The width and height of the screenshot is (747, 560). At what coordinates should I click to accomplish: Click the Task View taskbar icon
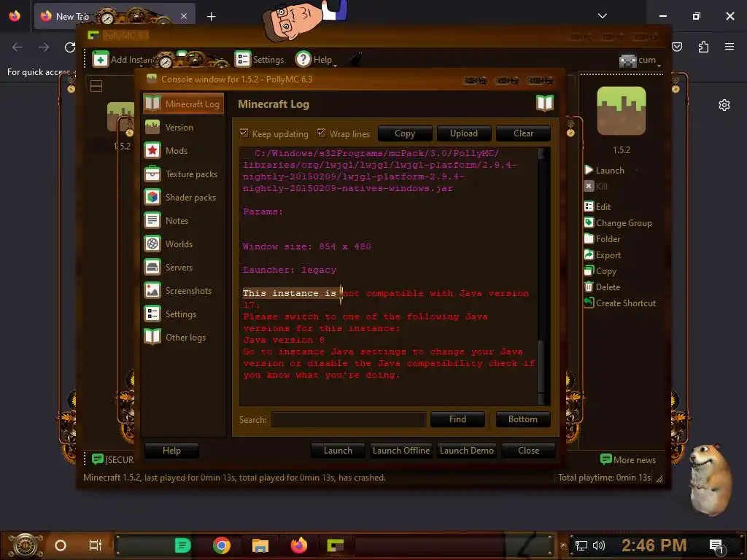tap(96, 545)
